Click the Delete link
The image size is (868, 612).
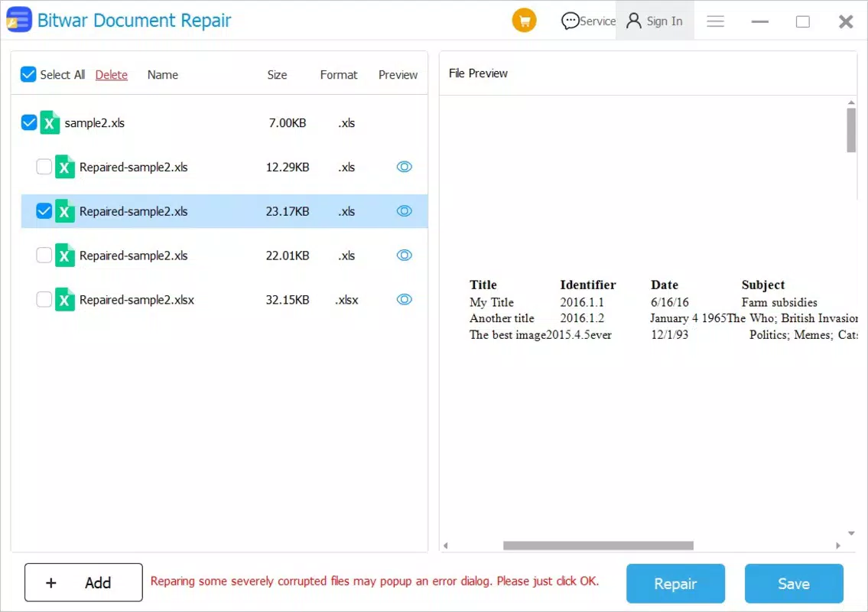[x=111, y=75]
